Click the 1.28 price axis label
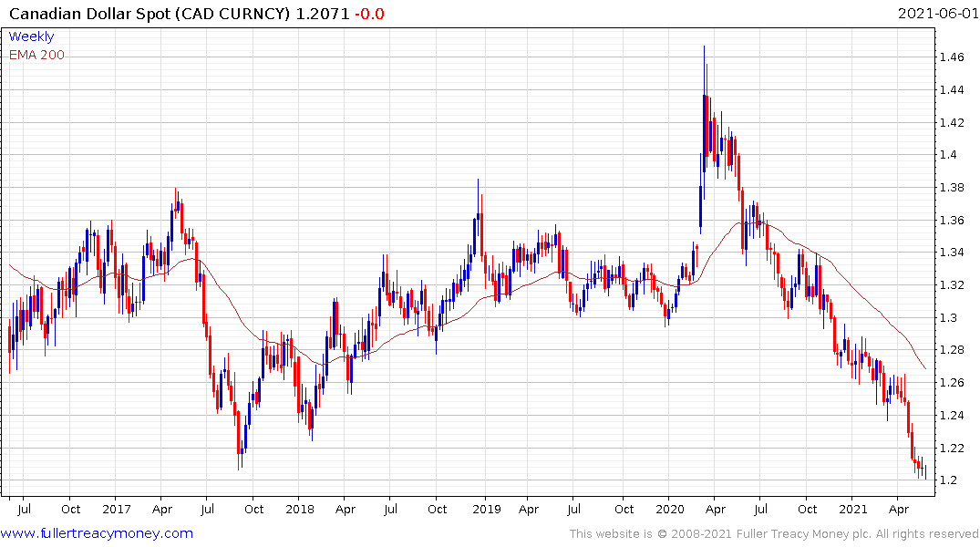The height and width of the screenshot is (547, 980). tap(952, 350)
